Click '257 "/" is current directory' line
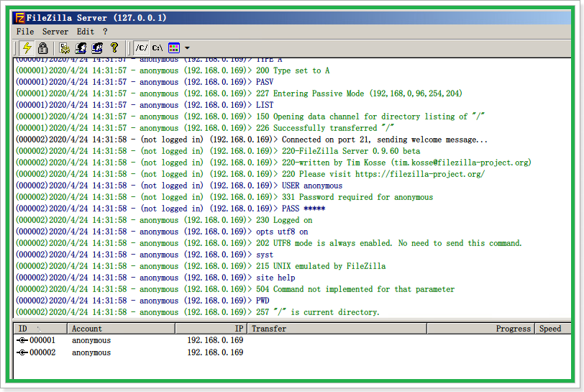This screenshot has width=584, height=392. point(197,312)
